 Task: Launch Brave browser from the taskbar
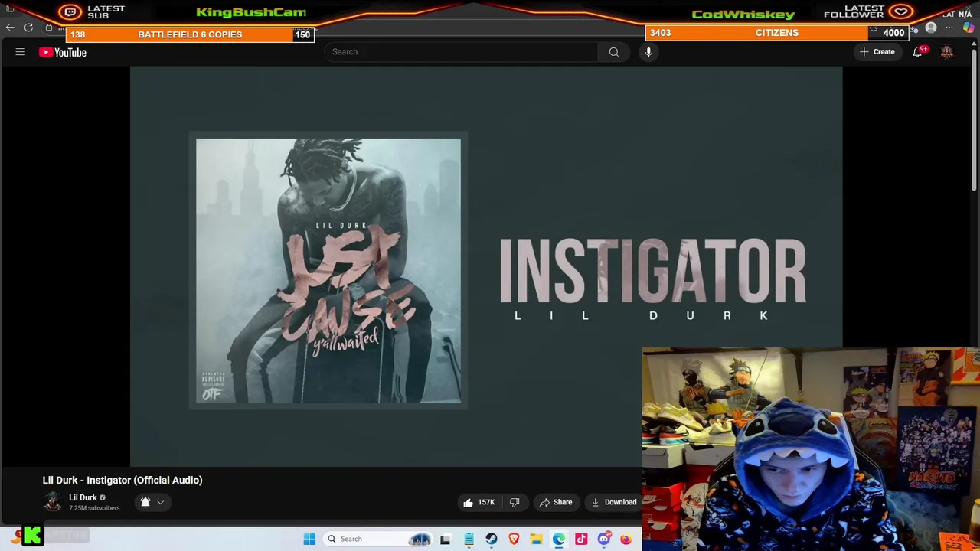[514, 539]
